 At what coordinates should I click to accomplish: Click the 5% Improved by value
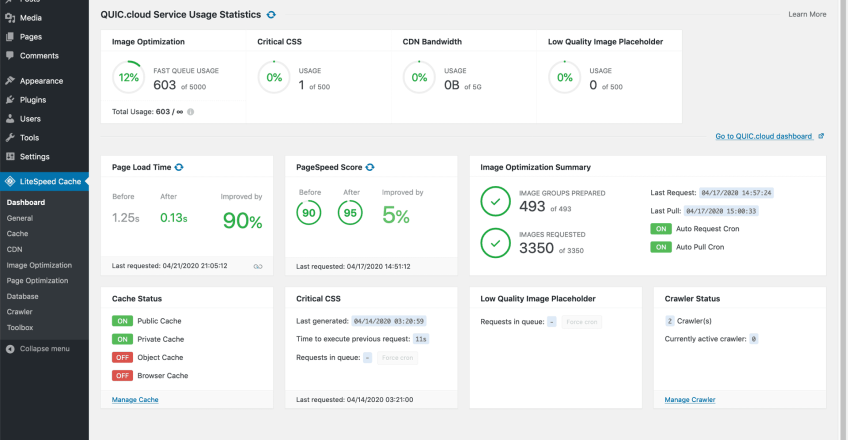point(396,215)
